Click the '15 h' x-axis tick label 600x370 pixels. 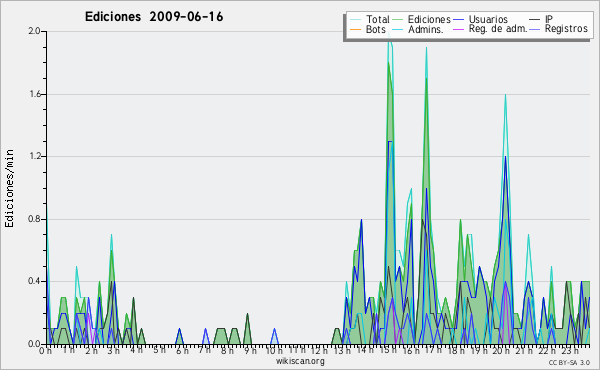coord(388,351)
